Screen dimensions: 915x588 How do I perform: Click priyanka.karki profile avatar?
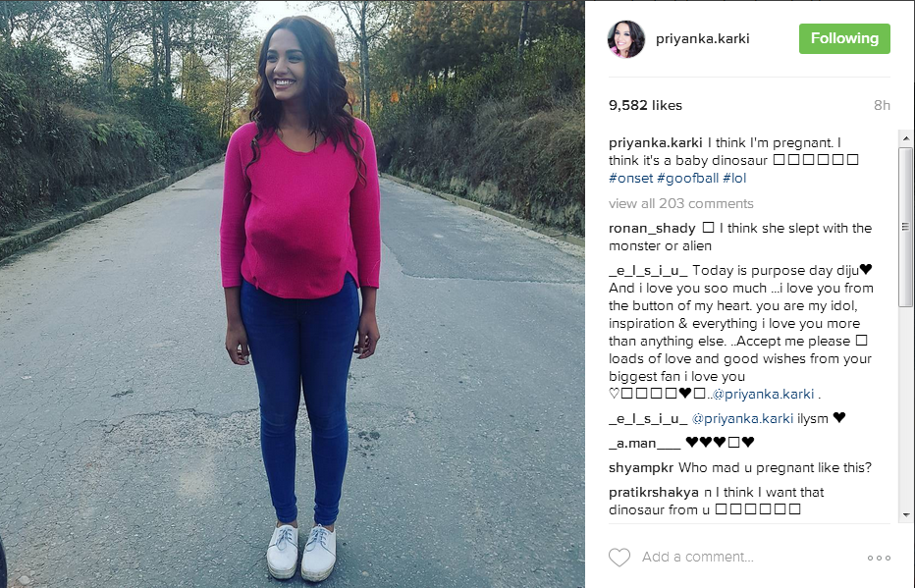pyautogui.click(x=626, y=39)
